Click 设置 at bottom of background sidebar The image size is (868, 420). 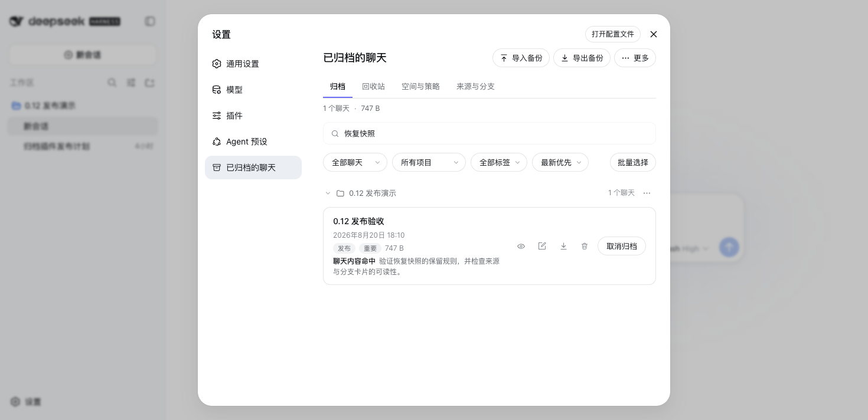[x=26, y=402]
